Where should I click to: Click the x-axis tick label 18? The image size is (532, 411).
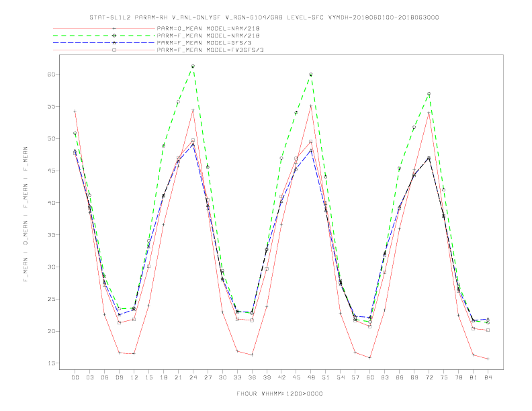[163, 377]
